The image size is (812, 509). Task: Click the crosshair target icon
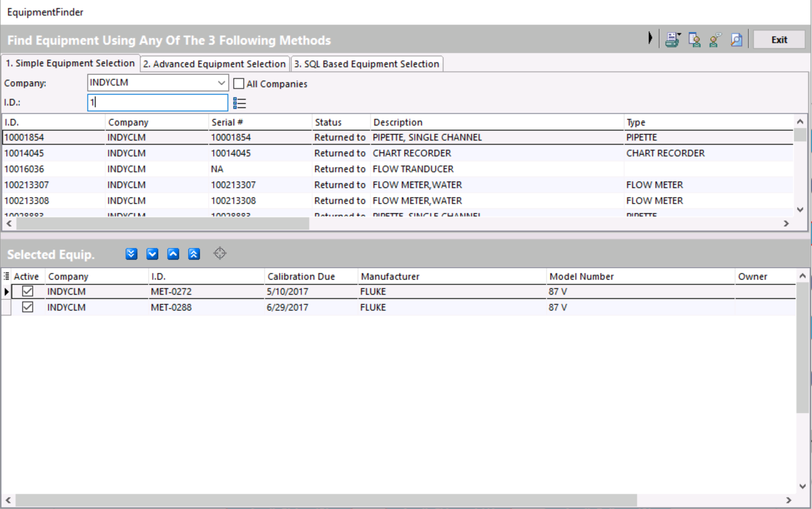tap(220, 253)
